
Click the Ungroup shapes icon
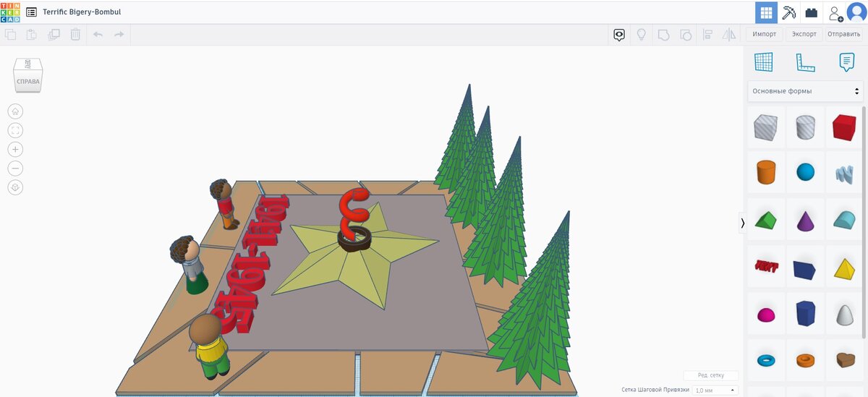pyautogui.click(x=686, y=34)
